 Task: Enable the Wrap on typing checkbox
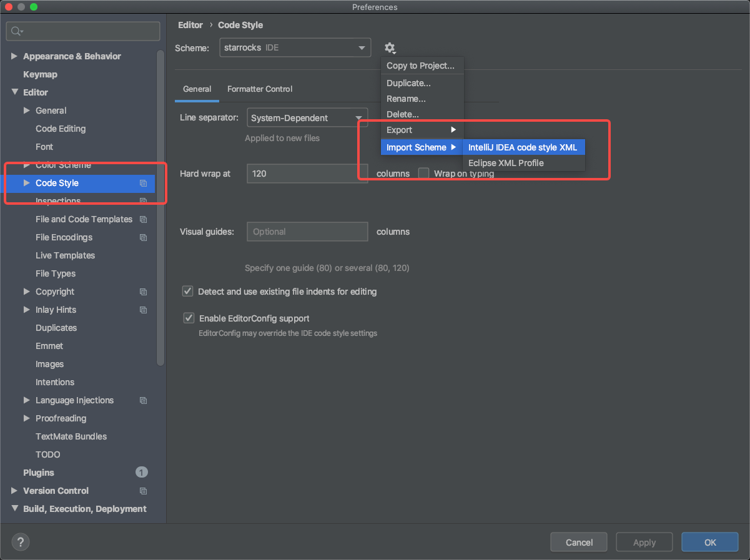pyautogui.click(x=423, y=174)
